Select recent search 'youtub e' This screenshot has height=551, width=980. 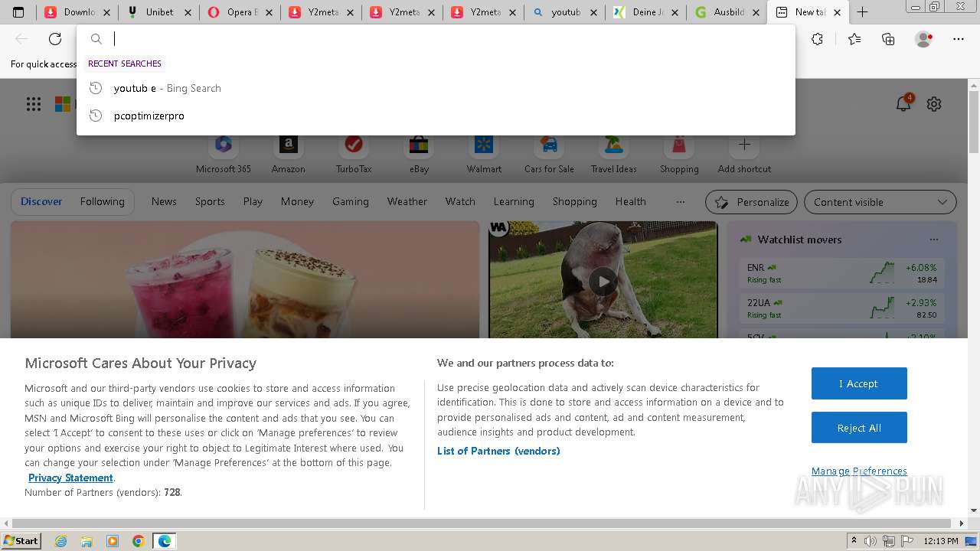[x=436, y=88]
